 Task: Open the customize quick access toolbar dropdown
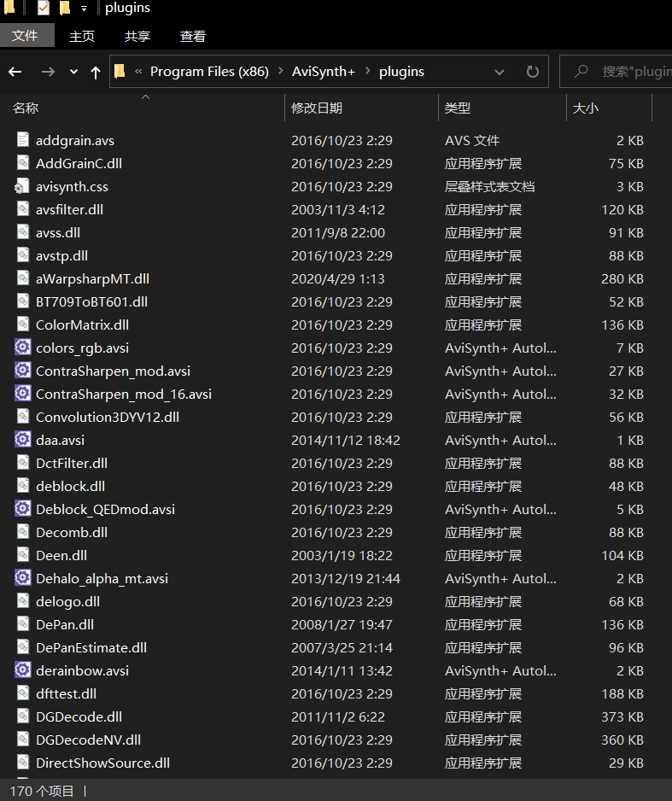click(x=85, y=9)
